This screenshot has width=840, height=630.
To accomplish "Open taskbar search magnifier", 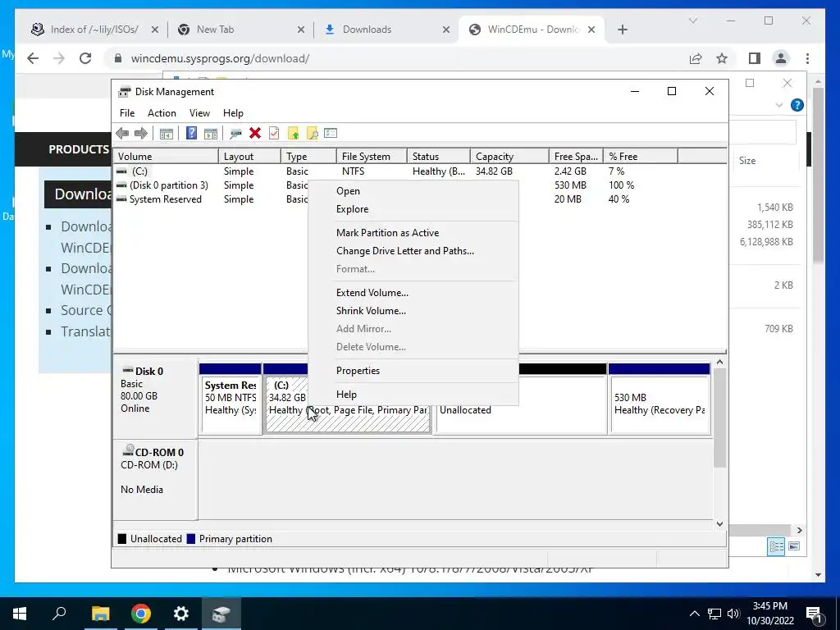I will [59, 614].
